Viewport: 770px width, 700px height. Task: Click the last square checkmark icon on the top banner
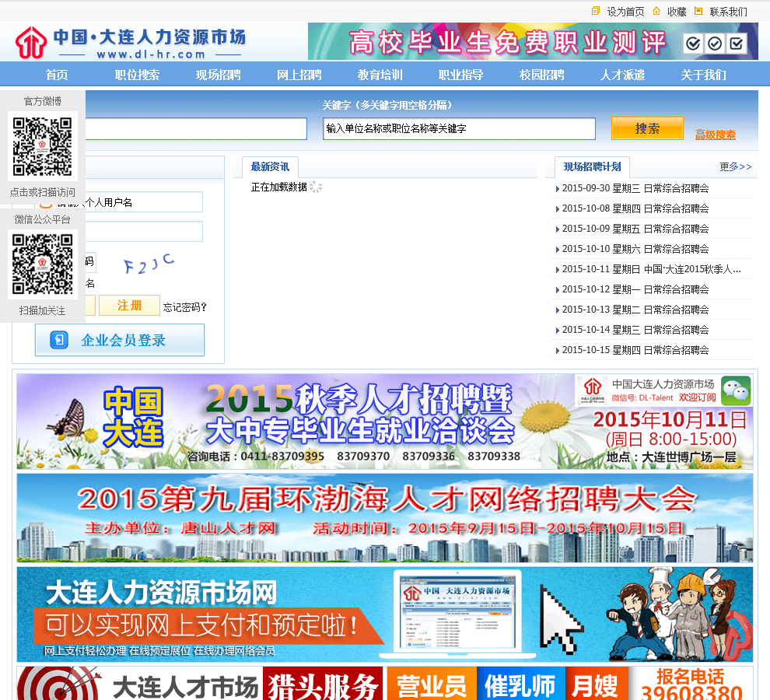pyautogui.click(x=736, y=44)
